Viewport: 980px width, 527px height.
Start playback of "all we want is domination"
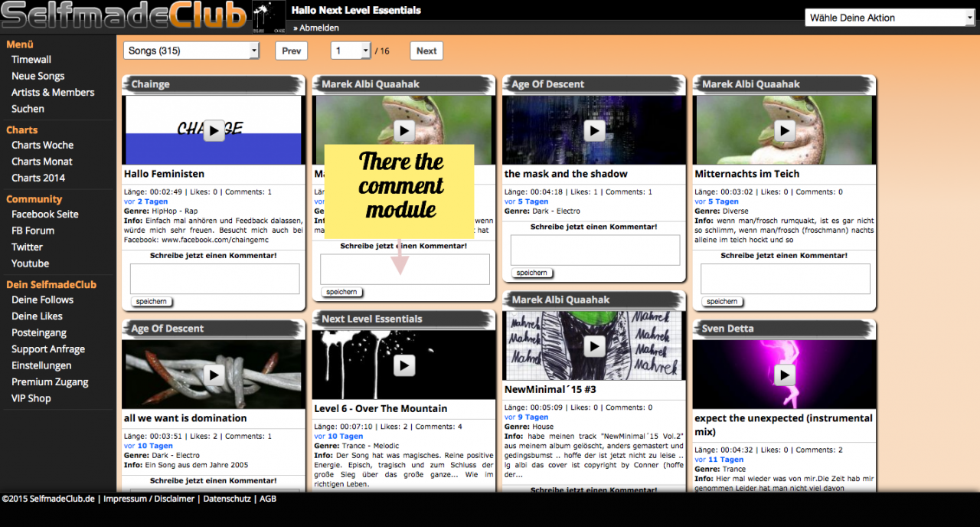click(x=214, y=375)
